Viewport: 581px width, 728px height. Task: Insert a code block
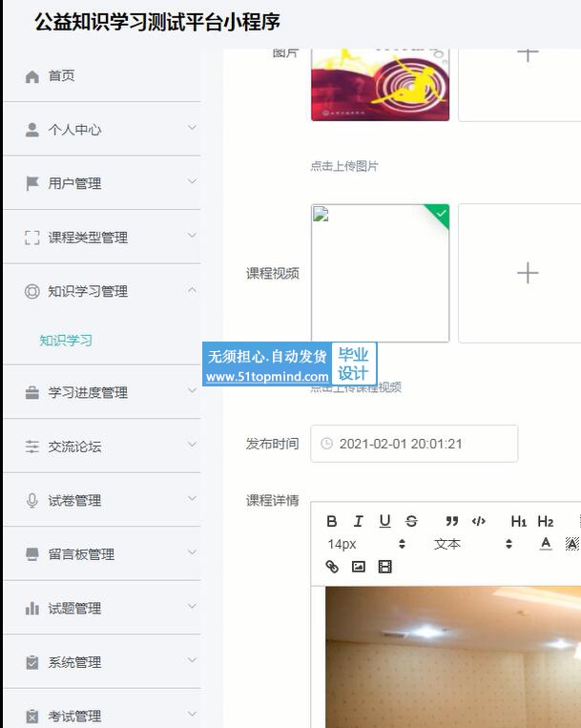tap(479, 521)
